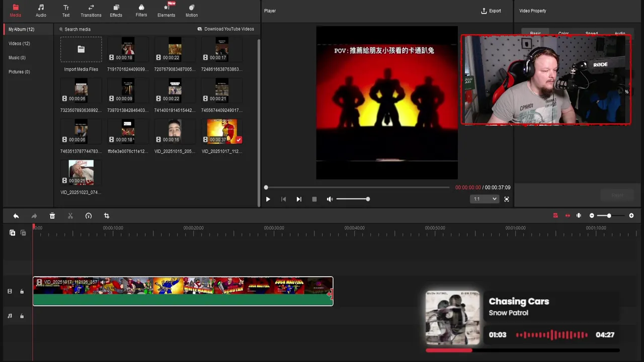Open the 1:1 aspect ratio dropdown
This screenshot has height=362, width=644.
(x=485, y=199)
